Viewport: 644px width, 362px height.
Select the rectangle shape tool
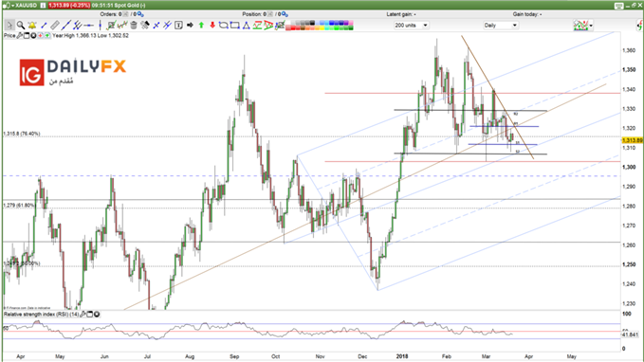tap(234, 26)
